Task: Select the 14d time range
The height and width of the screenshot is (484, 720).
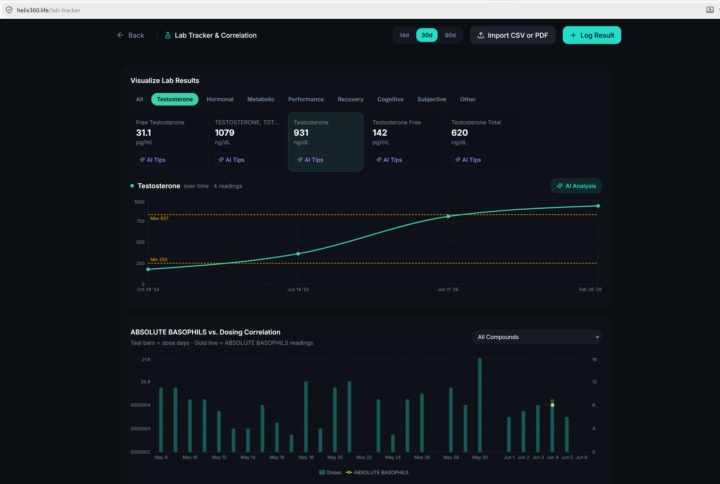Action: [404, 35]
